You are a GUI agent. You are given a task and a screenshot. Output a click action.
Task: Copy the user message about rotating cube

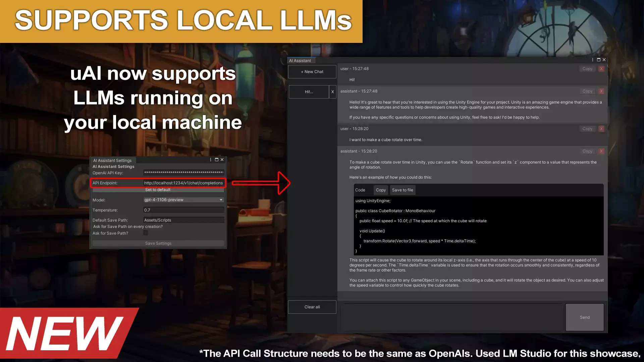click(587, 129)
